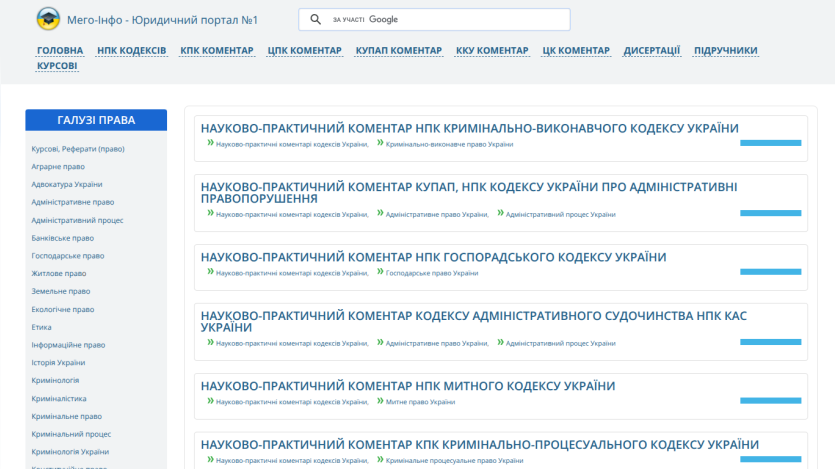
Task: Open КУПАП КОМЕНТАР menu item
Action: [399, 51]
